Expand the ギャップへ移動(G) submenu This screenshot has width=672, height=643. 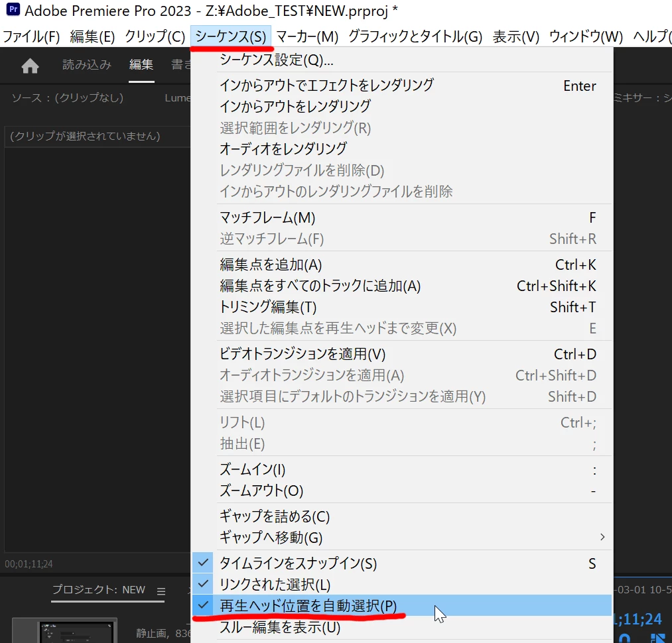coord(402,538)
